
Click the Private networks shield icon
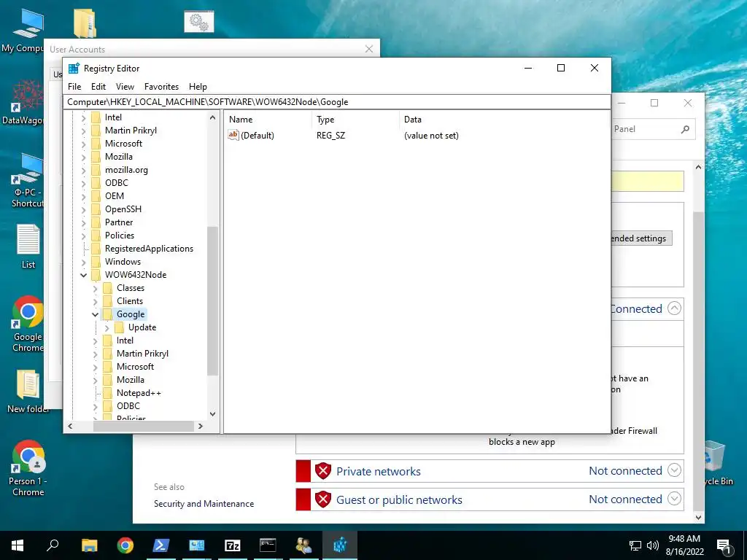(x=323, y=471)
